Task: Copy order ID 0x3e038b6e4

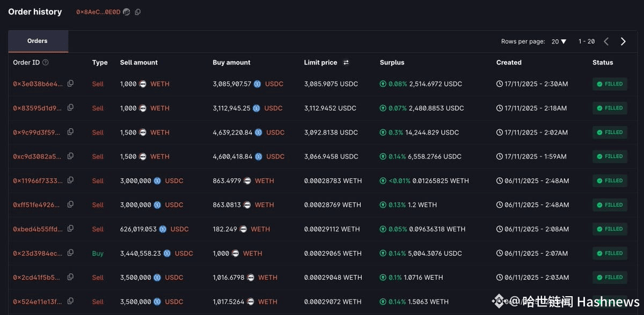Action: [70, 84]
